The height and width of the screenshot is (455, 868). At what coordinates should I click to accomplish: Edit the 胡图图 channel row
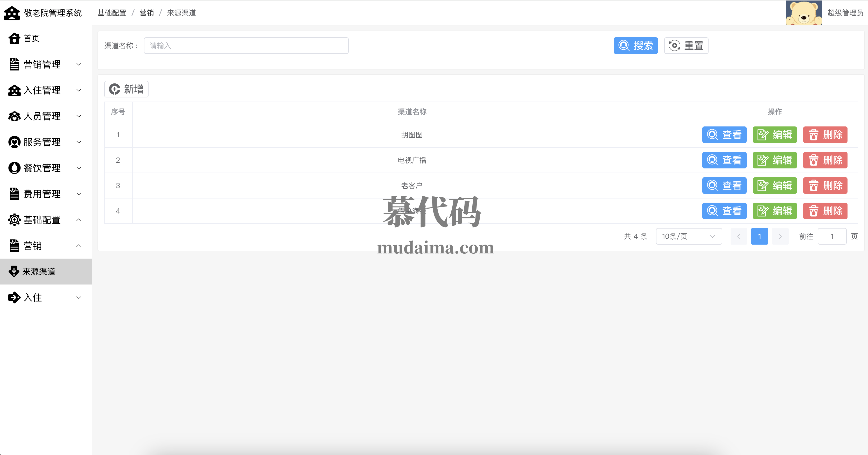coord(774,135)
